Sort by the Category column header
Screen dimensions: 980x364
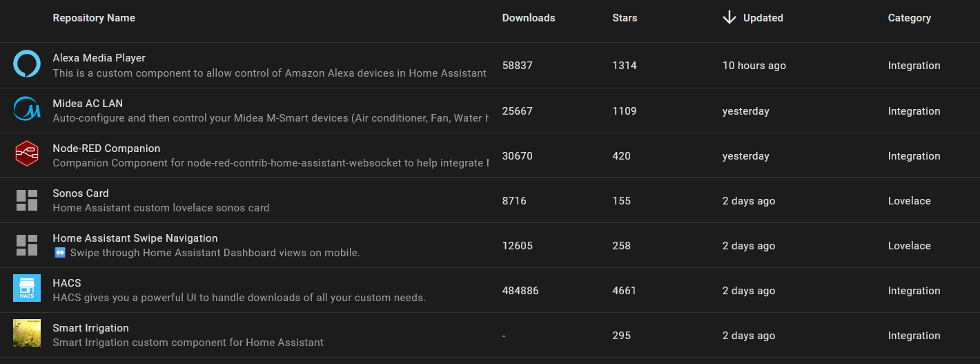[x=909, y=18]
